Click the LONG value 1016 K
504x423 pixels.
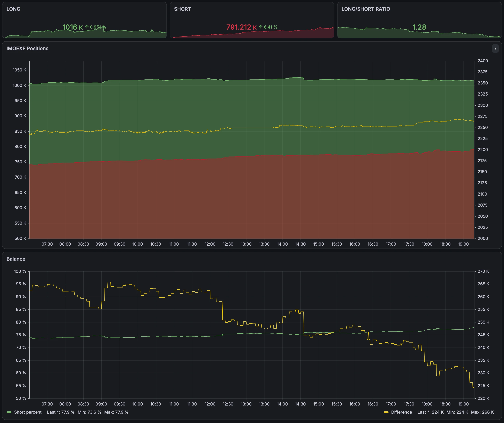[x=73, y=27]
